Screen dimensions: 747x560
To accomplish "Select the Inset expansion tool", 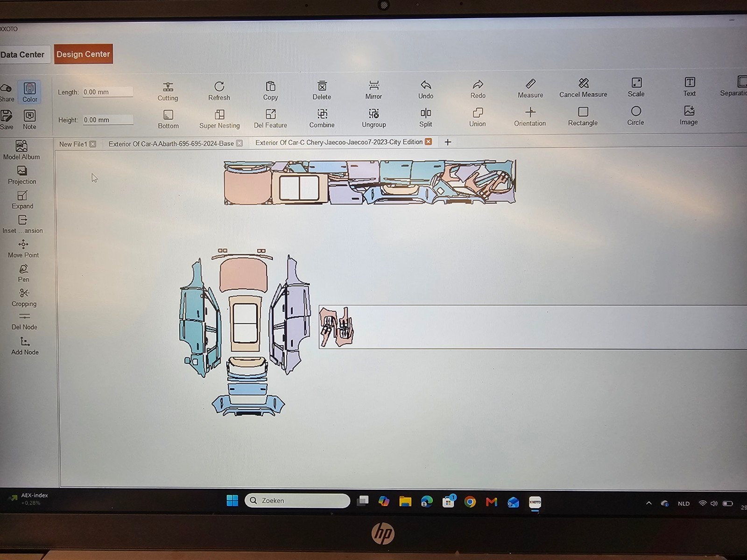I will pos(22,224).
